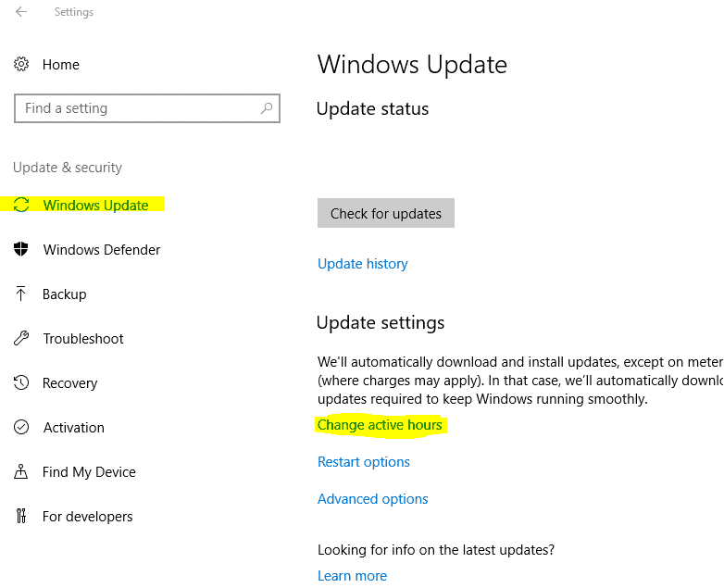The image size is (724, 588).
Task: Click the back arrow in Settings
Action: pos(21,11)
